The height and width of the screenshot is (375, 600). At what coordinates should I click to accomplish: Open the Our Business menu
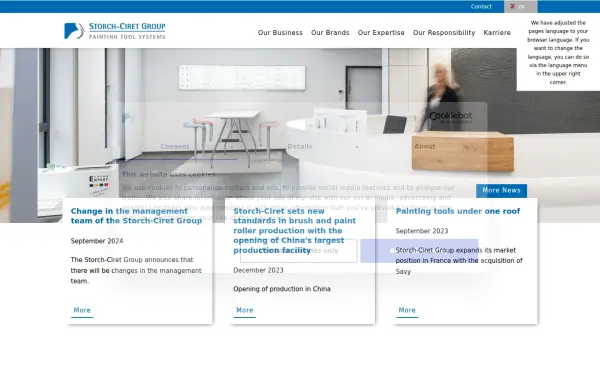pyautogui.click(x=280, y=33)
